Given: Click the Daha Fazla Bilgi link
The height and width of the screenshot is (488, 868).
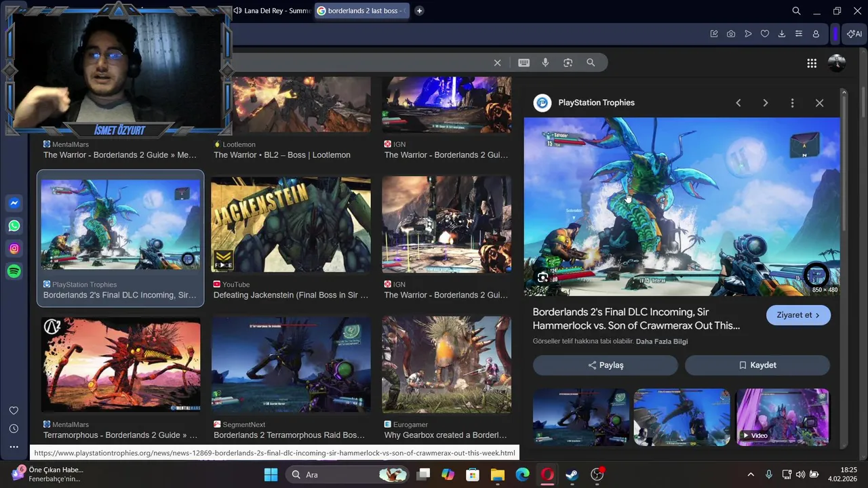Looking at the screenshot, I should click(x=662, y=342).
